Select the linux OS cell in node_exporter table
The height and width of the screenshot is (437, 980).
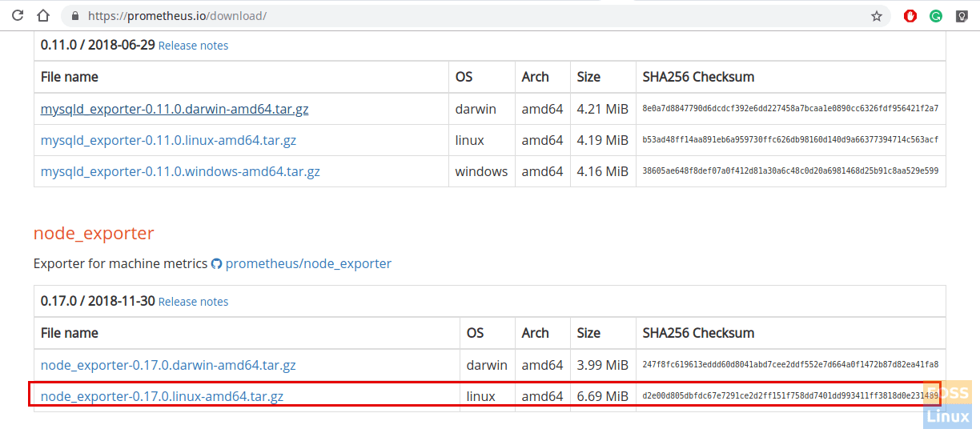487,396
